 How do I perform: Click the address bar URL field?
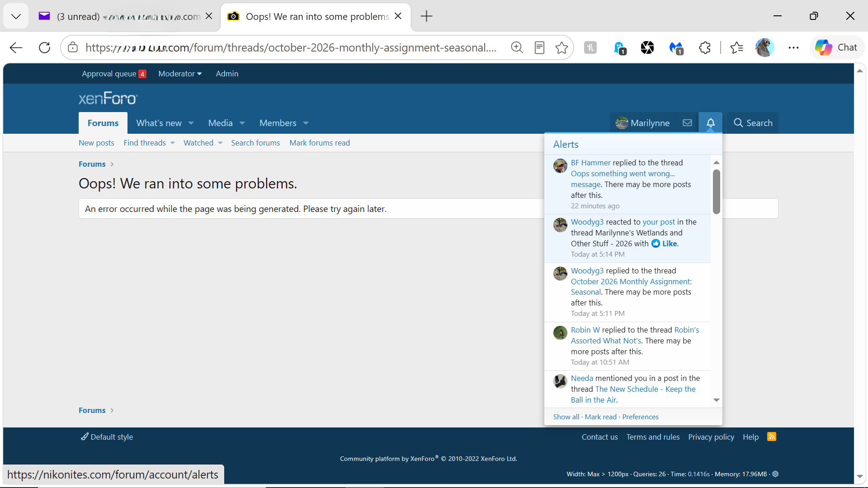click(x=291, y=47)
